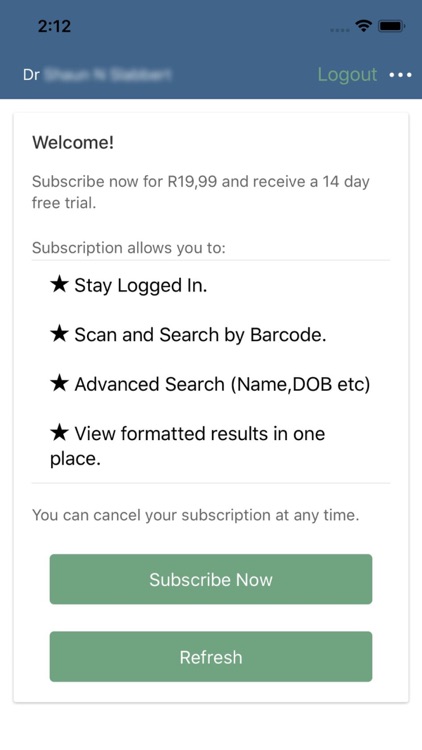
Task: Tap the Wi-Fi status icon
Action: (364, 27)
